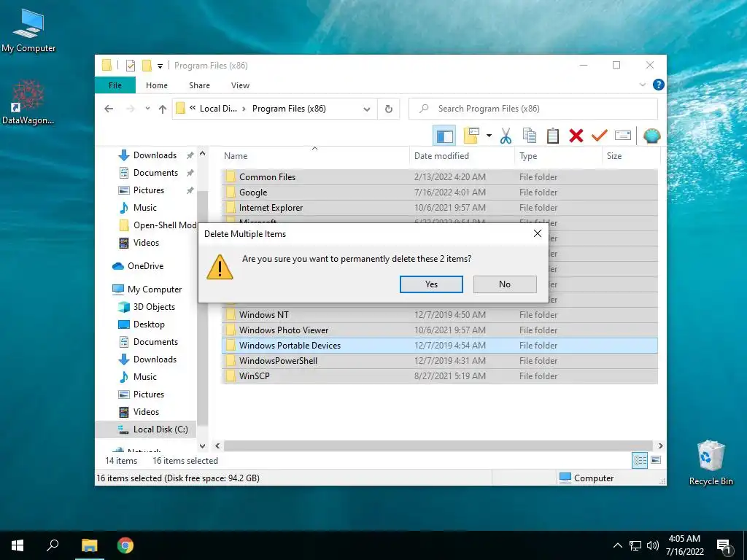
Task: Click Properties icon in quick access toolbar
Action: point(131,66)
